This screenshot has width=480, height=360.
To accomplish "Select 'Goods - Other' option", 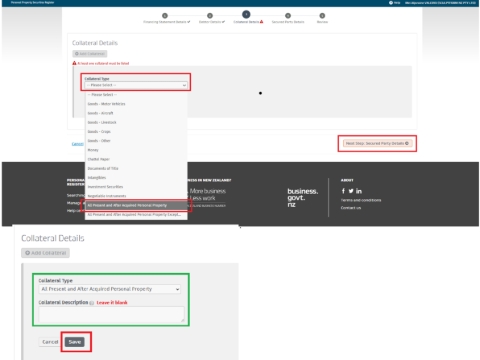I will pyautogui.click(x=136, y=141).
